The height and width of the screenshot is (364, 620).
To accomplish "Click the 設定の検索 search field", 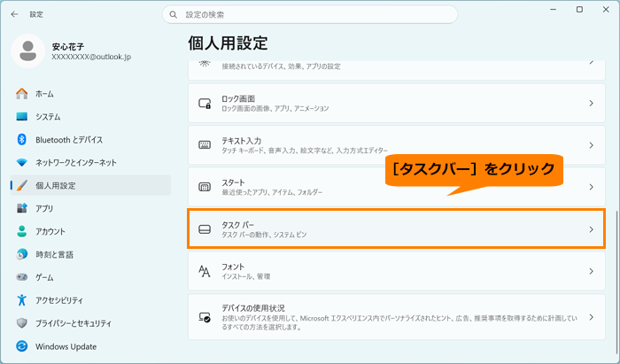I will coord(310,15).
